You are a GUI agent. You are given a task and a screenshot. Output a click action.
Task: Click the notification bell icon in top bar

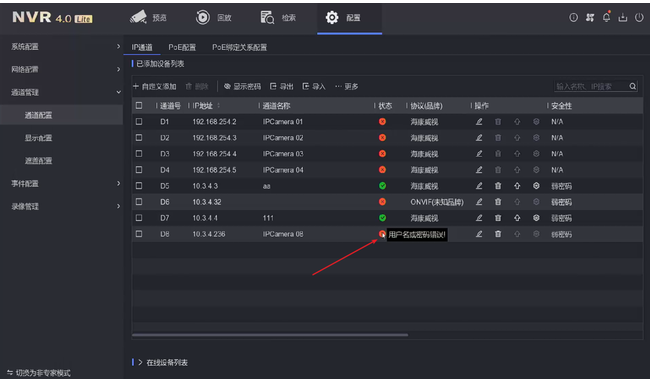pos(606,17)
